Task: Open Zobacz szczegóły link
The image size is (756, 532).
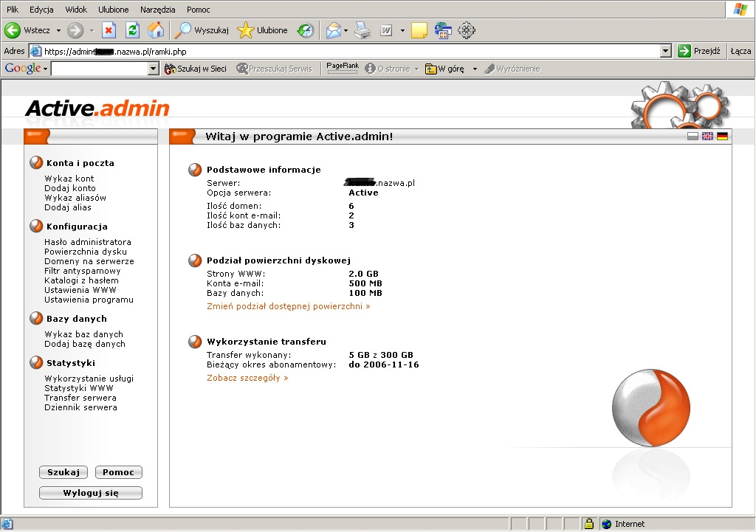Action: pos(247,378)
